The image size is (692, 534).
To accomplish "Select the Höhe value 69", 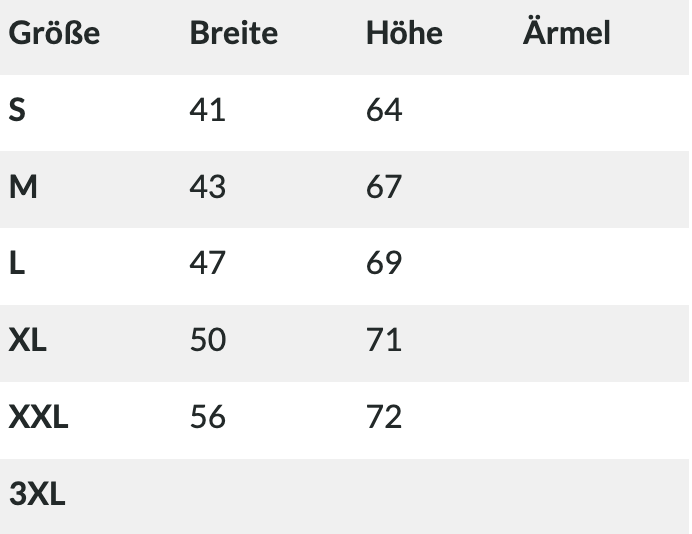I will tap(384, 263).
